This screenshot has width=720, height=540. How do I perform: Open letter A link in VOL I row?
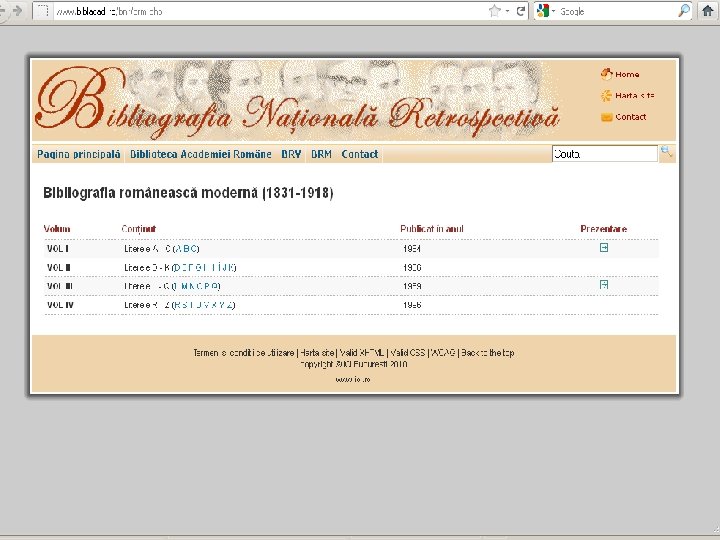click(x=179, y=248)
